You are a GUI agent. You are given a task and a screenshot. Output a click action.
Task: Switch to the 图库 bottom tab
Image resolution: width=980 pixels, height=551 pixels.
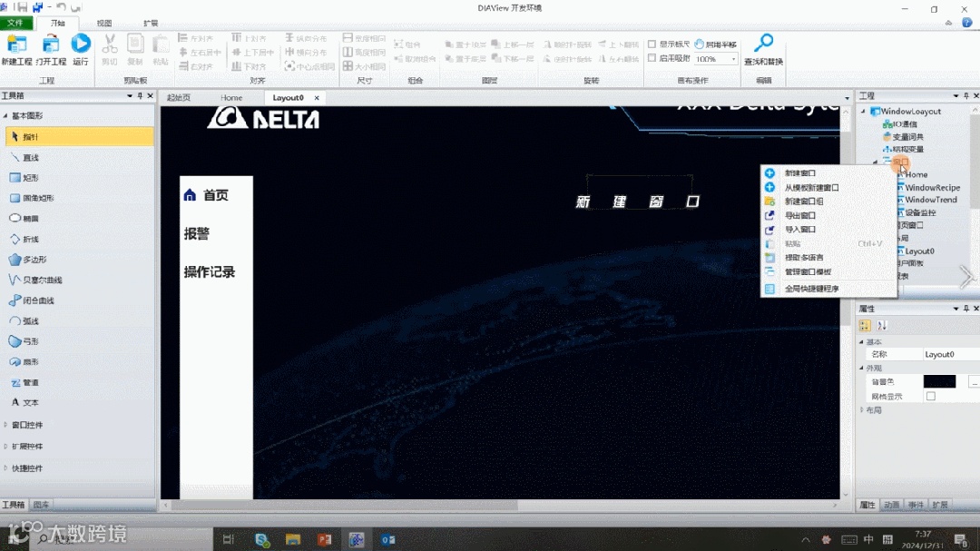[x=41, y=505]
